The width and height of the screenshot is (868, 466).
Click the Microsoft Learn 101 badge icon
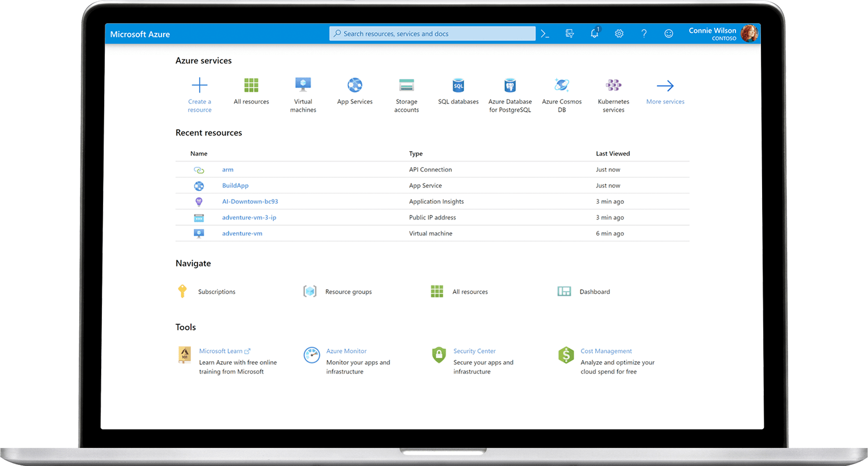click(185, 355)
